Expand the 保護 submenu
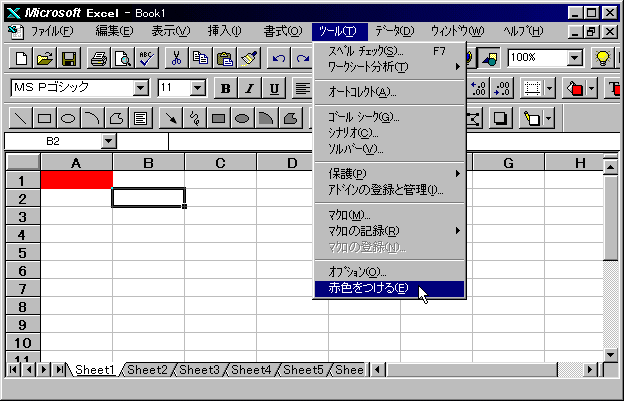This screenshot has height=401, width=624. tap(389, 173)
